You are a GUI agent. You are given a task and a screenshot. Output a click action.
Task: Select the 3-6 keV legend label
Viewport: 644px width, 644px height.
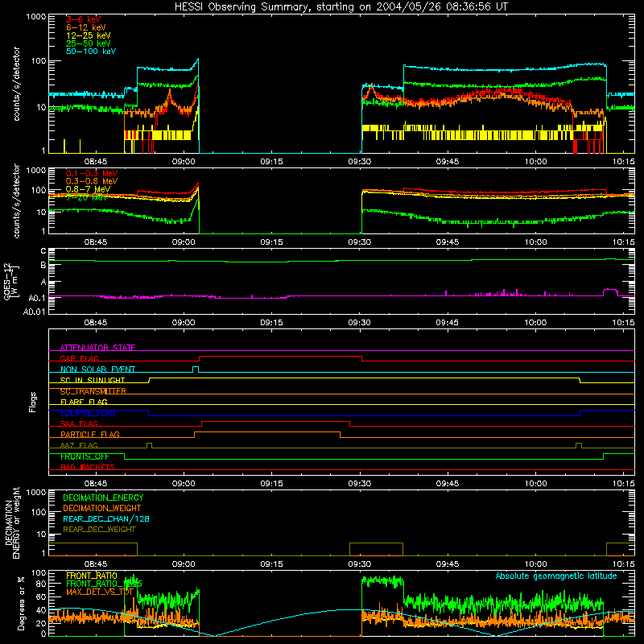(x=83, y=19)
